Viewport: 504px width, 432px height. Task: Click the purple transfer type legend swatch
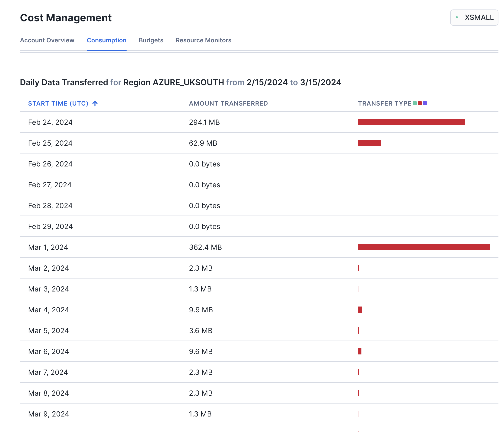[425, 103]
